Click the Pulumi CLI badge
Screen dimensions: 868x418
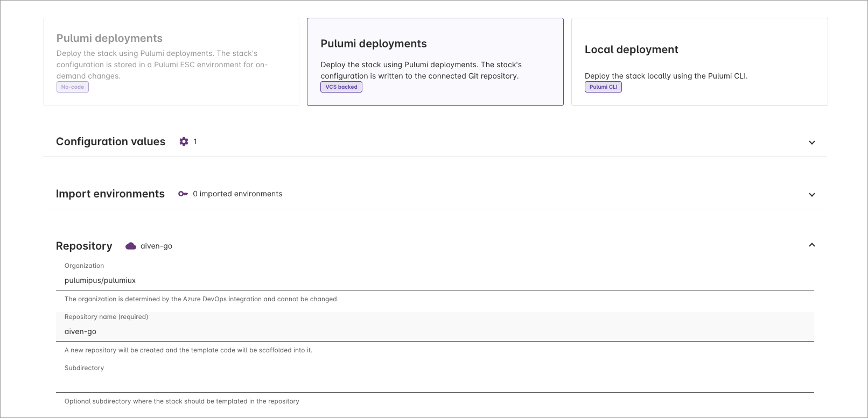(x=603, y=87)
